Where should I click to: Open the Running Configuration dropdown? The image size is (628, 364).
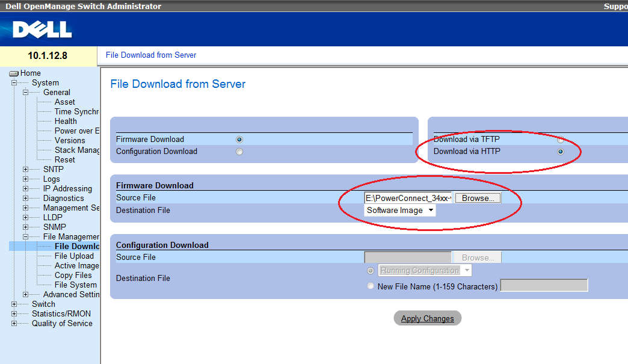(425, 270)
